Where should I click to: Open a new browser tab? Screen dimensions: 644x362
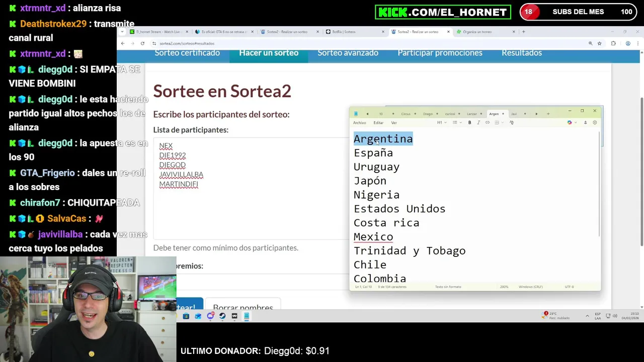point(523,32)
